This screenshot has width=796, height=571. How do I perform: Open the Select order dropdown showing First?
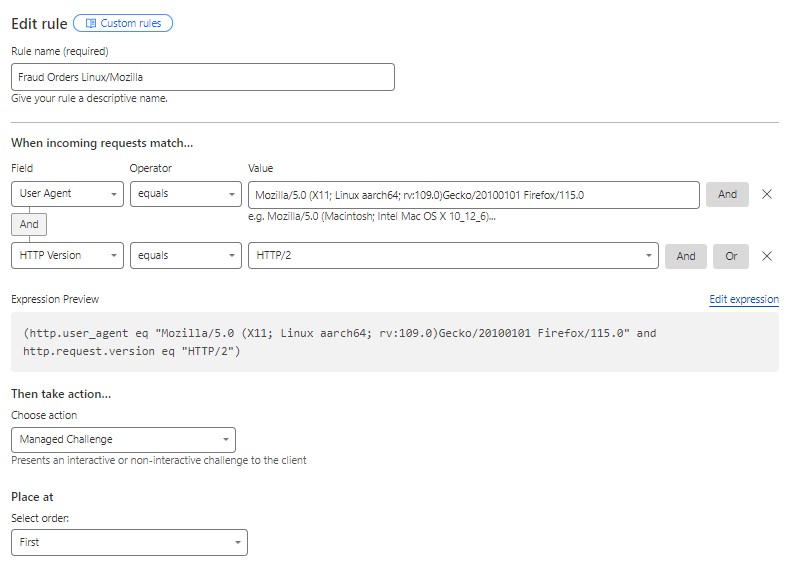click(129, 543)
